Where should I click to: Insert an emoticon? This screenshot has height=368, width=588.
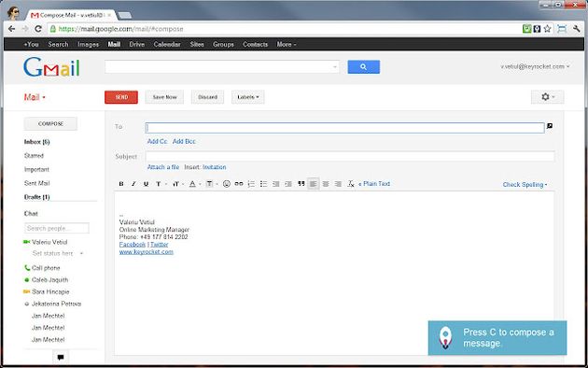coord(227,184)
